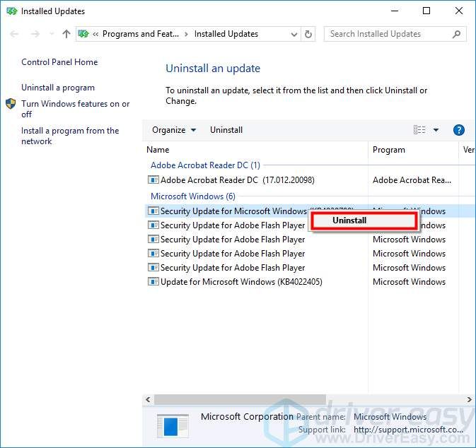The height and width of the screenshot is (448, 476).
Task: Click the Help question mark icon
Action: coord(458,130)
